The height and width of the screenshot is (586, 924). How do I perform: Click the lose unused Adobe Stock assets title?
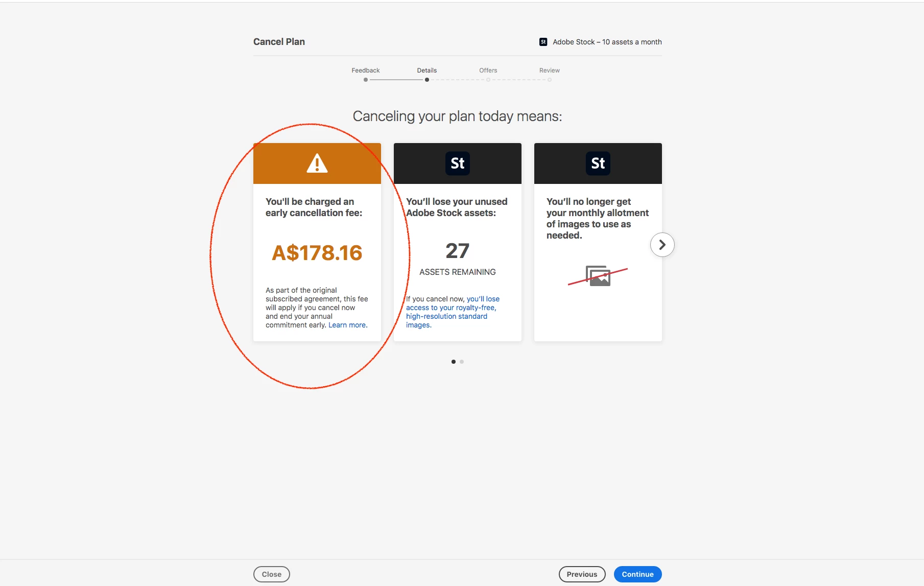pos(457,207)
